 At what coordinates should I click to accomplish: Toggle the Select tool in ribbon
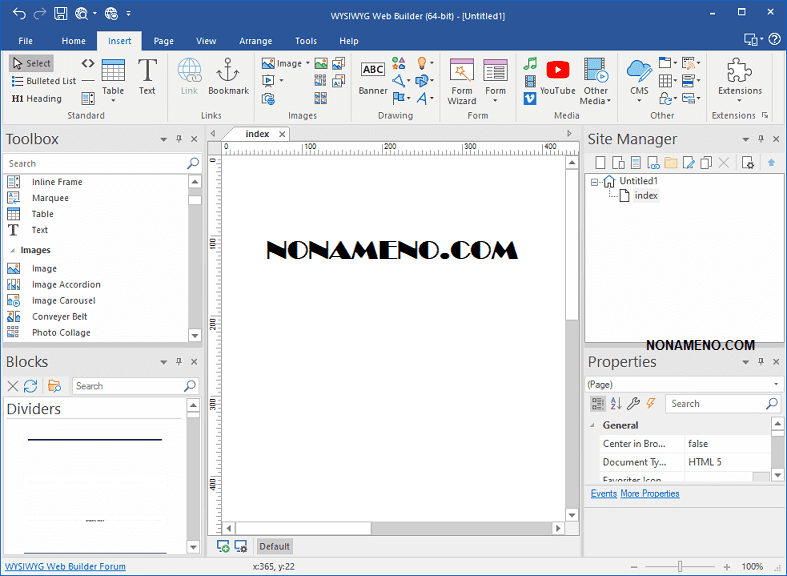32,63
